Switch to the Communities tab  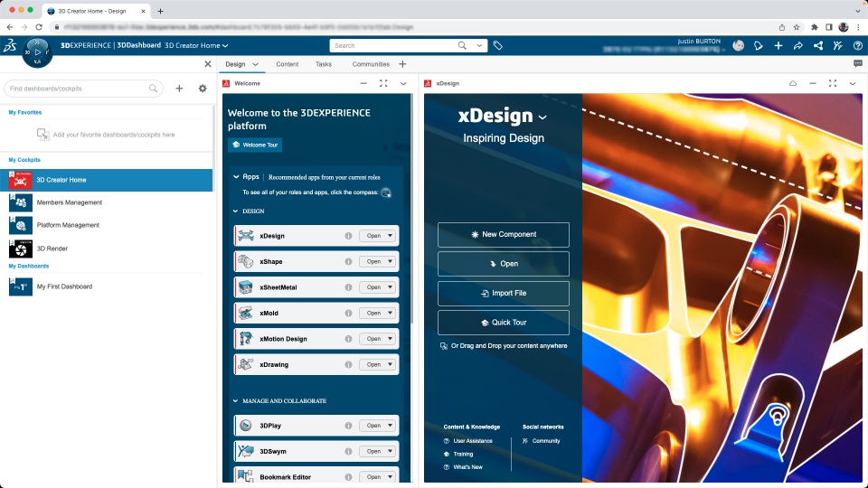371,64
